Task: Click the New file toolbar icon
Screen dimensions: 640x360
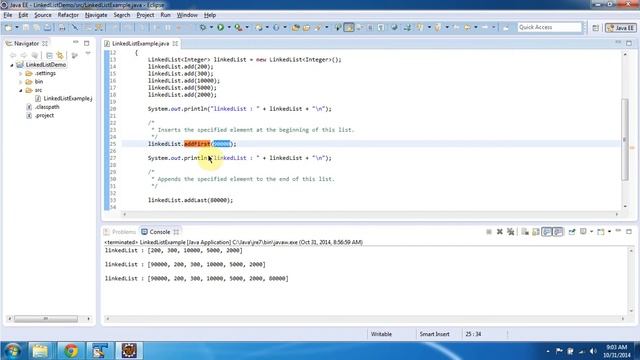Action: (8, 27)
